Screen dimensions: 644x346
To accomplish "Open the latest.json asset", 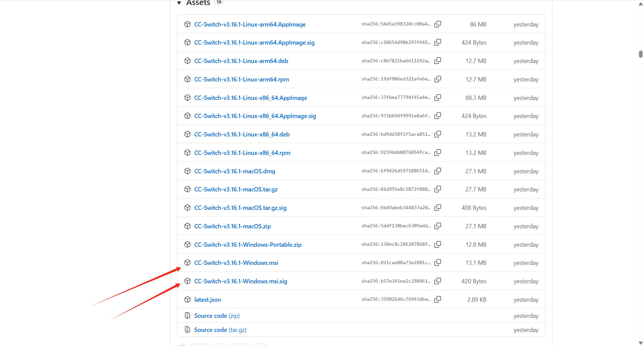I will coord(208,300).
